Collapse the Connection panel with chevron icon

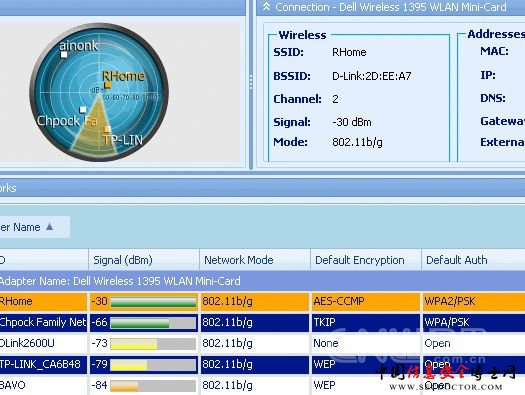(x=266, y=6)
